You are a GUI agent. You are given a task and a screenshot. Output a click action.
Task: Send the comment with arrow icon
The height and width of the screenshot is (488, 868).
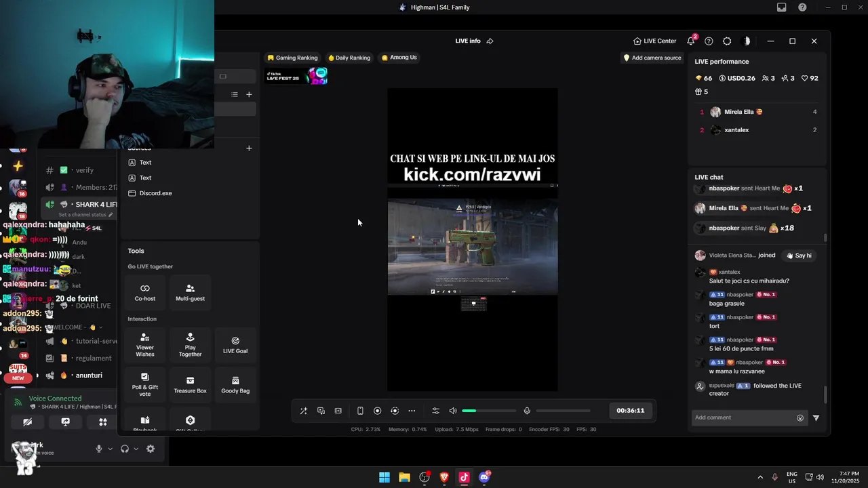(x=816, y=418)
